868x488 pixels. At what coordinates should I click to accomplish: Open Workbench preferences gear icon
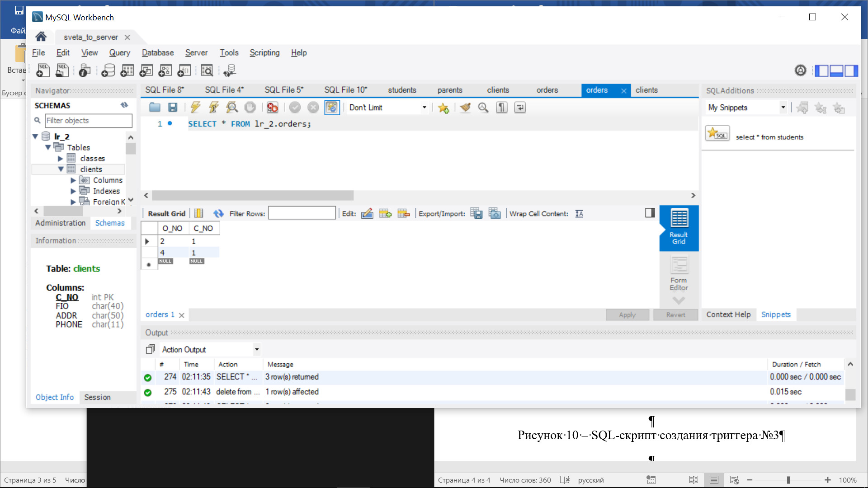click(x=801, y=70)
